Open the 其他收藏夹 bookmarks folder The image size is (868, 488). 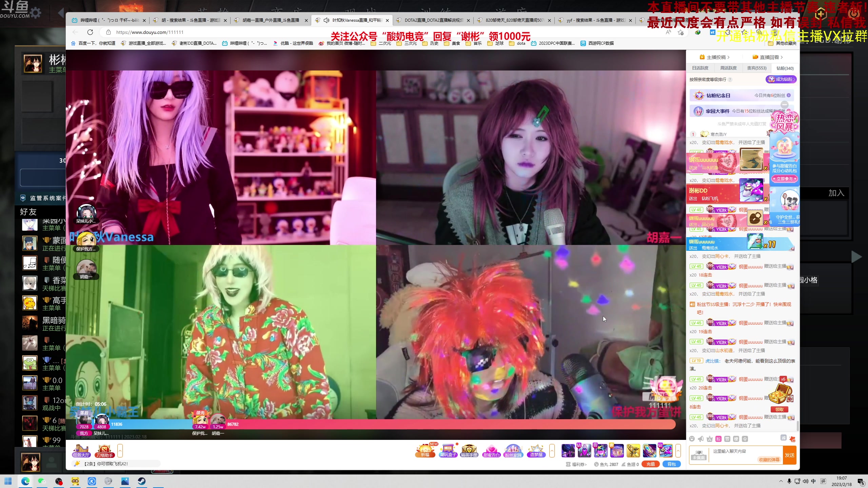click(782, 43)
